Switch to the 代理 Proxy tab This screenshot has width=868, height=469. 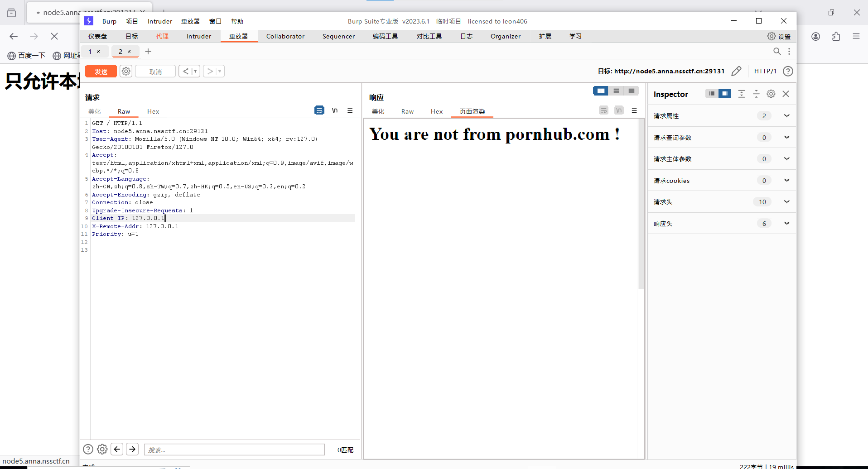(x=162, y=36)
